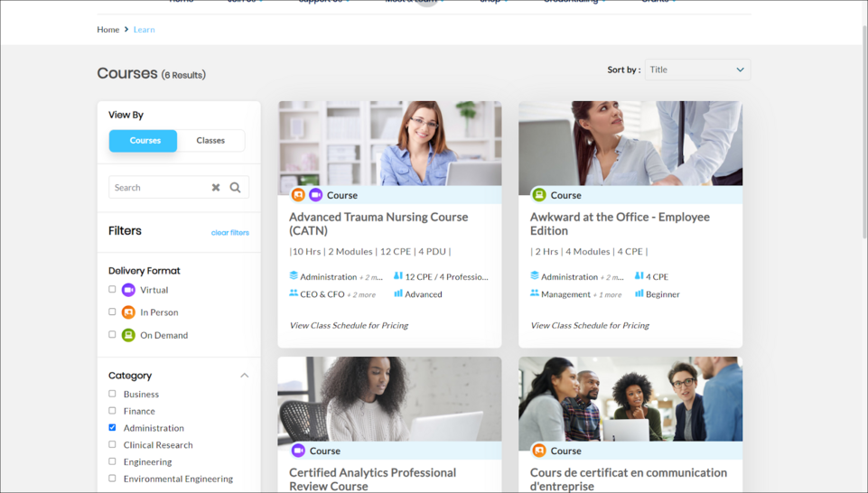The width and height of the screenshot is (868, 493).
Task: Click the orange In Person icon
Action: (x=128, y=312)
